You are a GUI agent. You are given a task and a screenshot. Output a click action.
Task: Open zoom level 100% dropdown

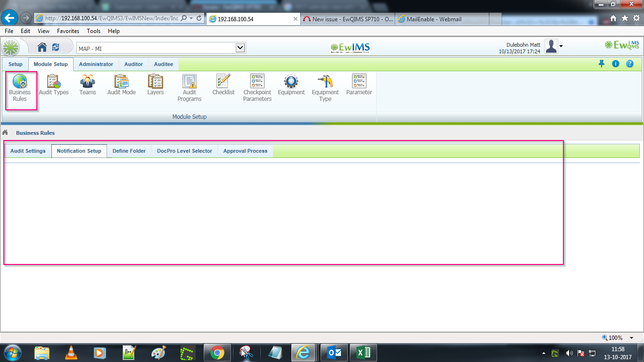(x=632, y=337)
